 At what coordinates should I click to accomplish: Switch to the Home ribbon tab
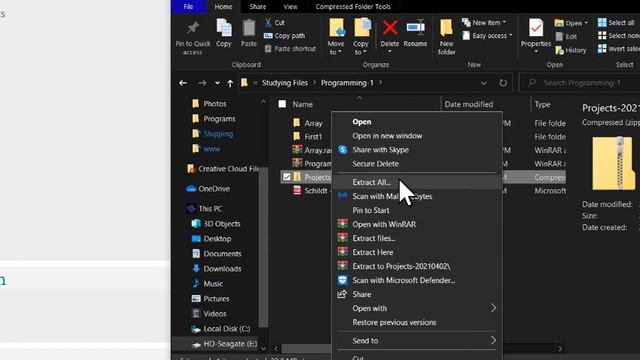click(x=223, y=7)
